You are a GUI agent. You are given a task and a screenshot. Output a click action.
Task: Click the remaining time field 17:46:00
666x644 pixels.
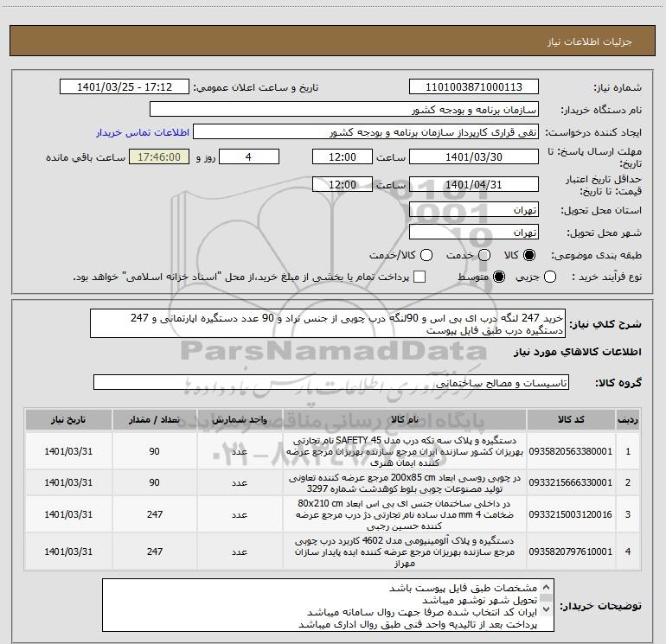tap(159, 156)
